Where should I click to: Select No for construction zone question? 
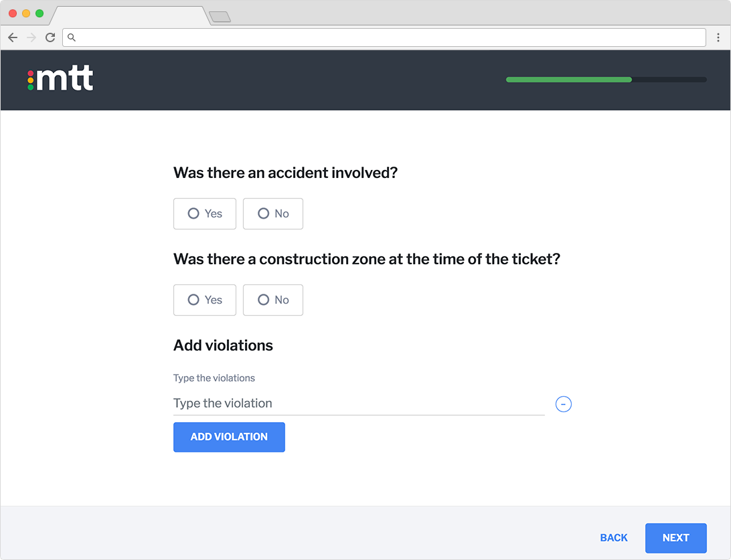coord(272,300)
